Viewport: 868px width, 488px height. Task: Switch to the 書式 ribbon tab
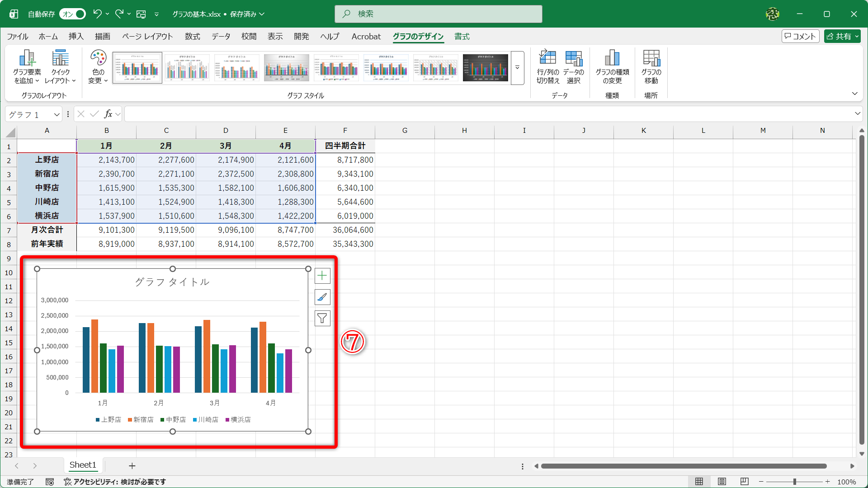[462, 37]
